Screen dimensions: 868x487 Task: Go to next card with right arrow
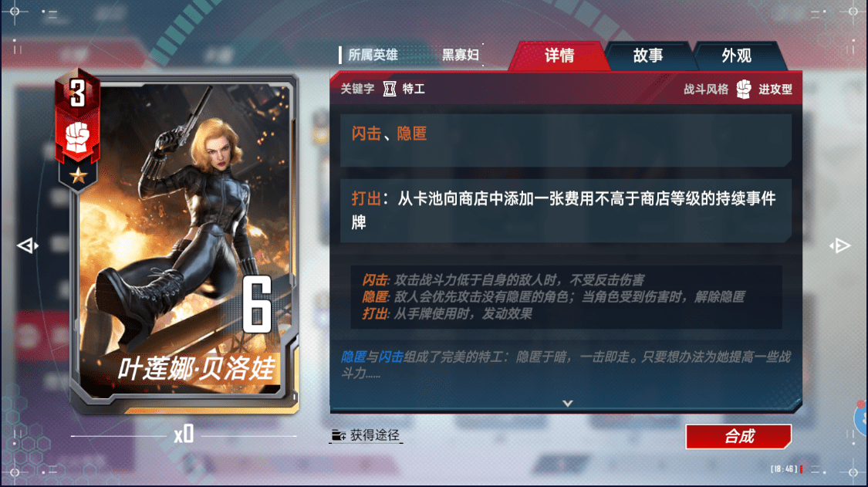point(839,245)
